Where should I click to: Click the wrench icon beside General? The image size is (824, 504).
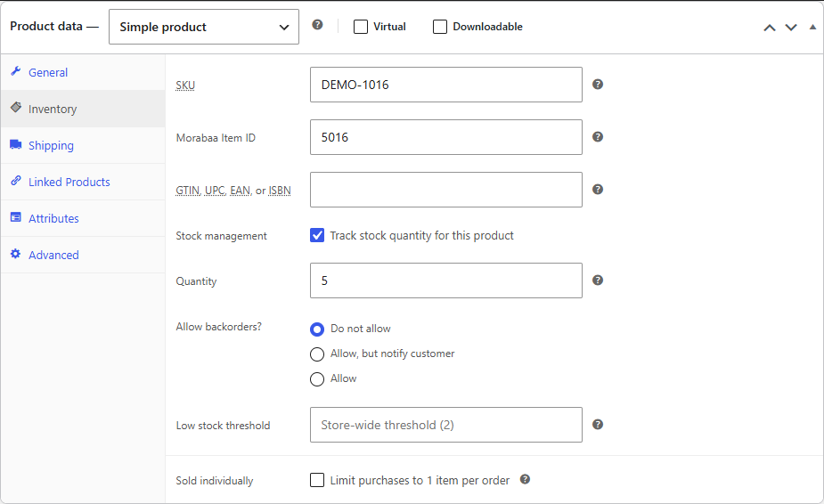click(16, 71)
